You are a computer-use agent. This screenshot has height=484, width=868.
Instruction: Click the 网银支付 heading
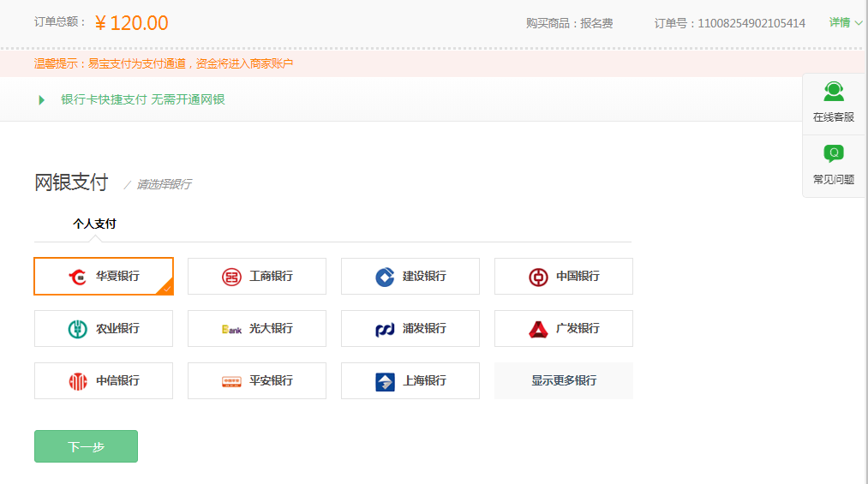71,182
